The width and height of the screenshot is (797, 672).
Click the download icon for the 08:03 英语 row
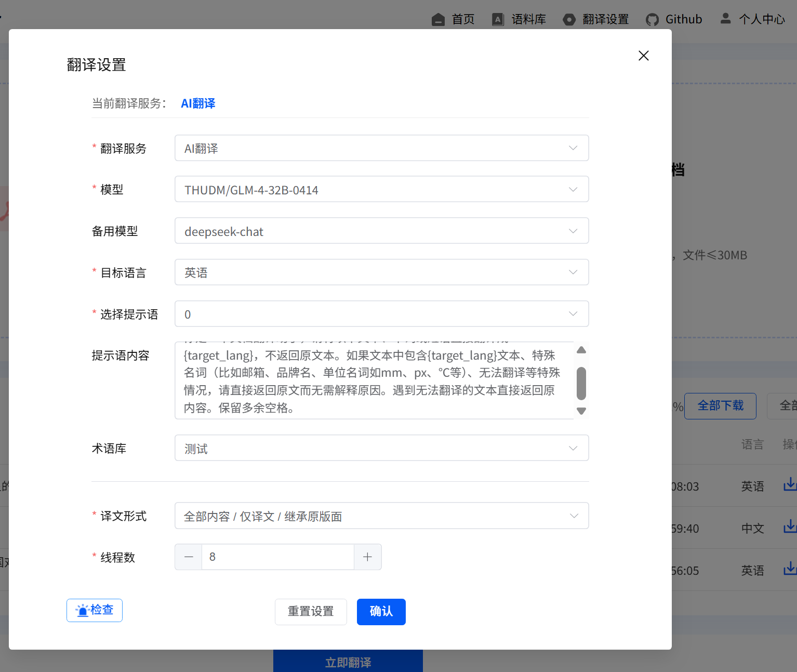pyautogui.click(x=790, y=484)
